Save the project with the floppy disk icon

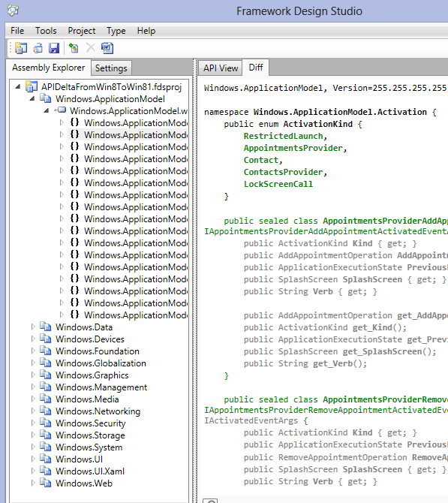(x=54, y=48)
